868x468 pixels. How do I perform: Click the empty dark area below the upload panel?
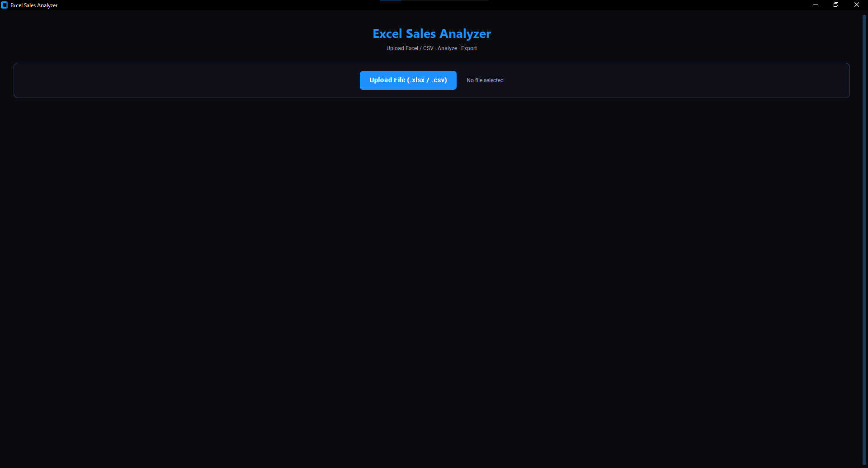pyautogui.click(x=432, y=280)
